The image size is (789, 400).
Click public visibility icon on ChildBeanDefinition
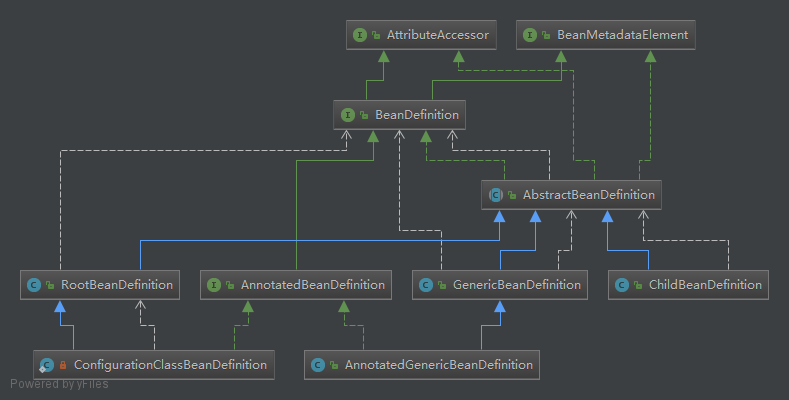(x=638, y=285)
